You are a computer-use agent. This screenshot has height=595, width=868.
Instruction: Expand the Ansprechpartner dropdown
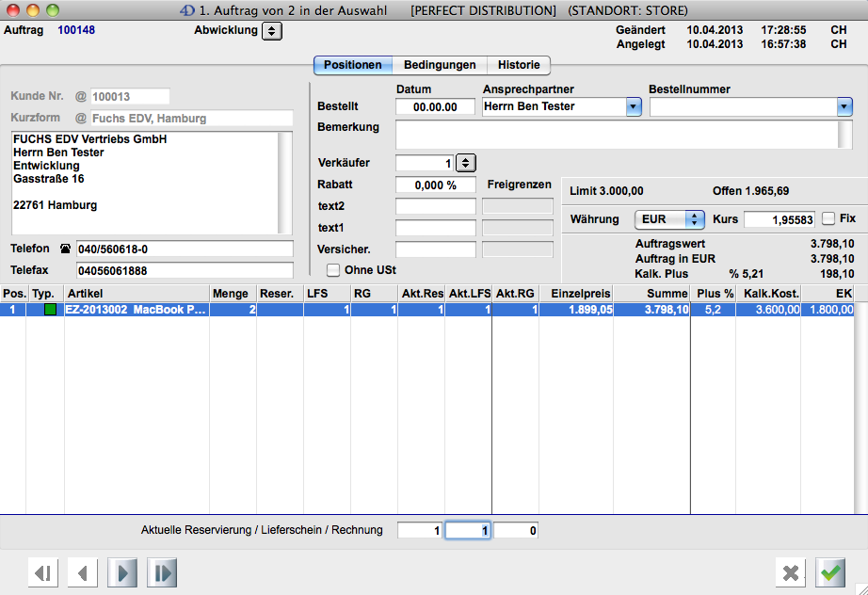(633, 107)
